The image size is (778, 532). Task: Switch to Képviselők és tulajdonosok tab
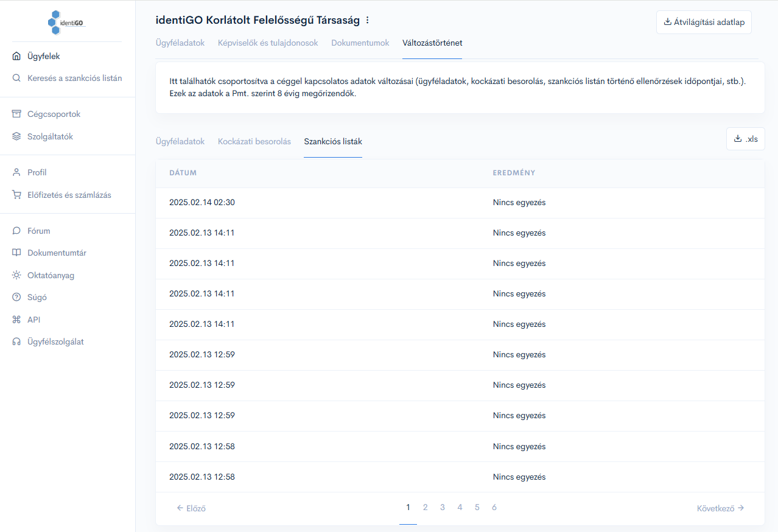coord(268,43)
